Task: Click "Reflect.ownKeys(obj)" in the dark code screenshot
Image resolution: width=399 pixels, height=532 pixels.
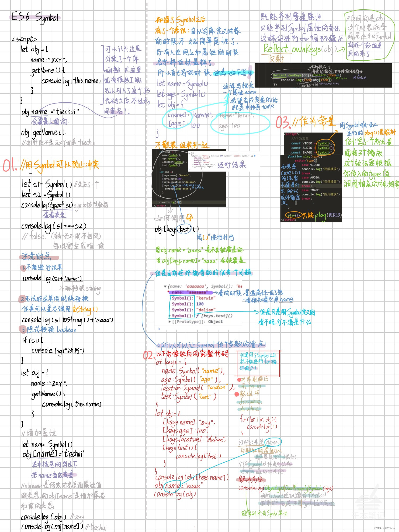Action: click(292, 75)
